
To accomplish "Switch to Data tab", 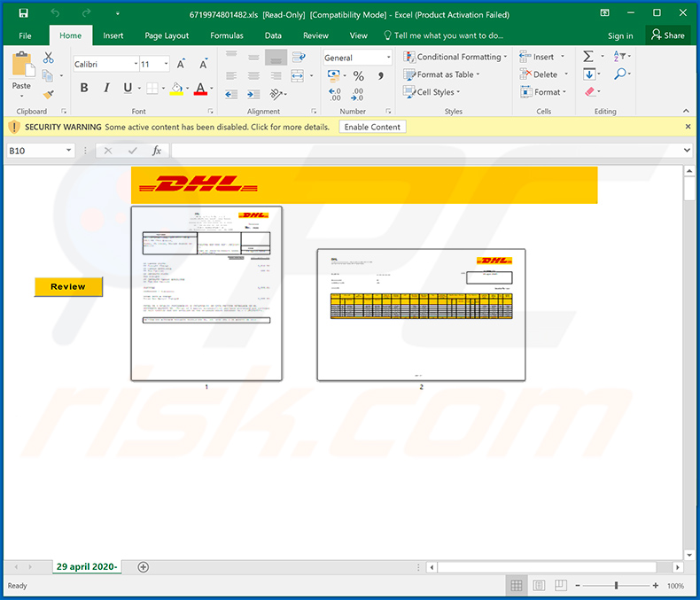I will click(273, 35).
